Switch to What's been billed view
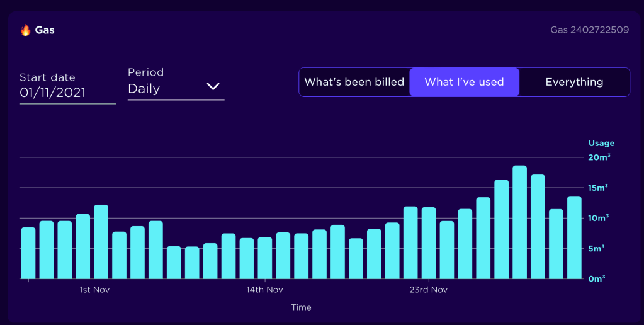Image resolution: width=644 pixels, height=325 pixels. coord(354,82)
